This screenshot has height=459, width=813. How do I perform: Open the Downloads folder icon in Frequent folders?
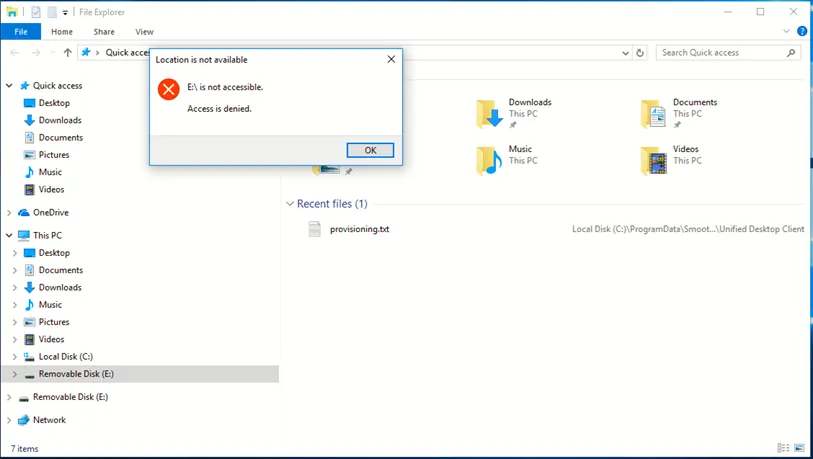click(489, 114)
